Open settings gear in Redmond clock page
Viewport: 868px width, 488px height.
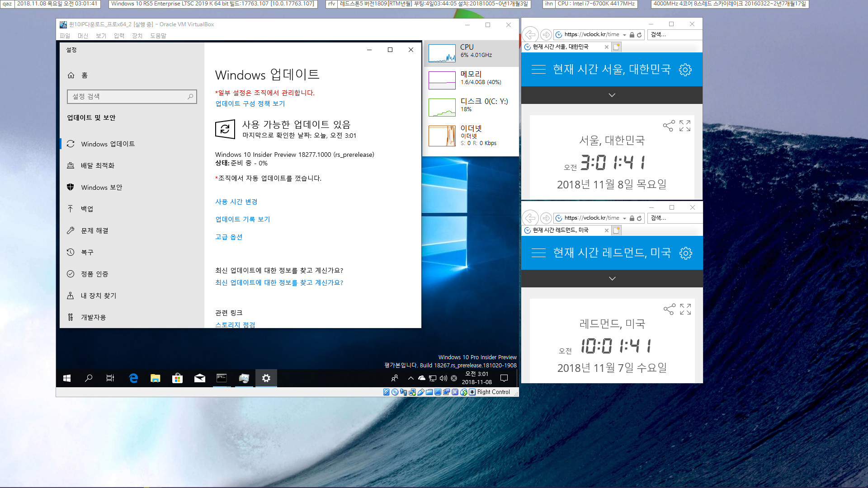686,253
